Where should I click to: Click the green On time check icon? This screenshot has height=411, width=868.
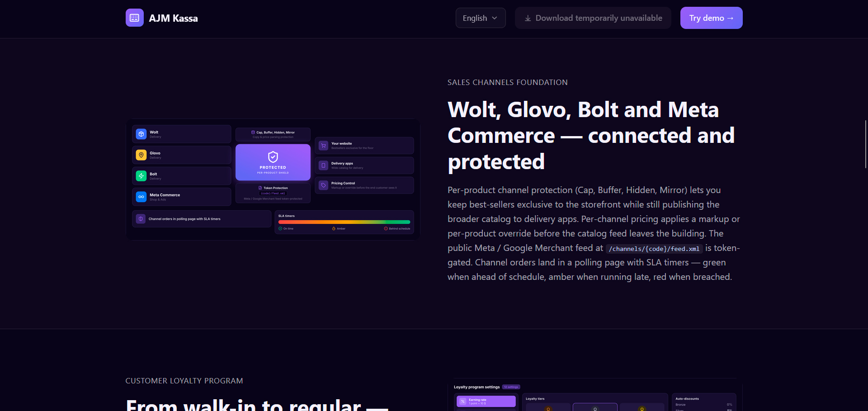(280, 229)
